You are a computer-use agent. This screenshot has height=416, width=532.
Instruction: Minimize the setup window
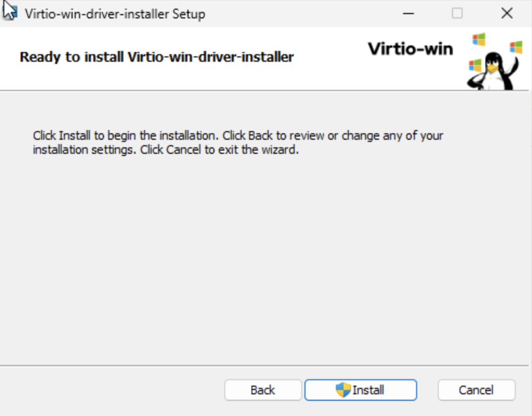pos(408,14)
